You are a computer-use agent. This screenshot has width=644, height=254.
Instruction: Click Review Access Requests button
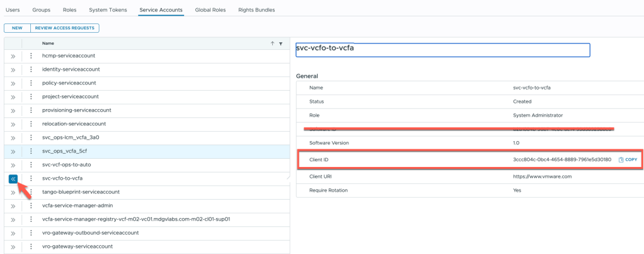click(x=64, y=28)
